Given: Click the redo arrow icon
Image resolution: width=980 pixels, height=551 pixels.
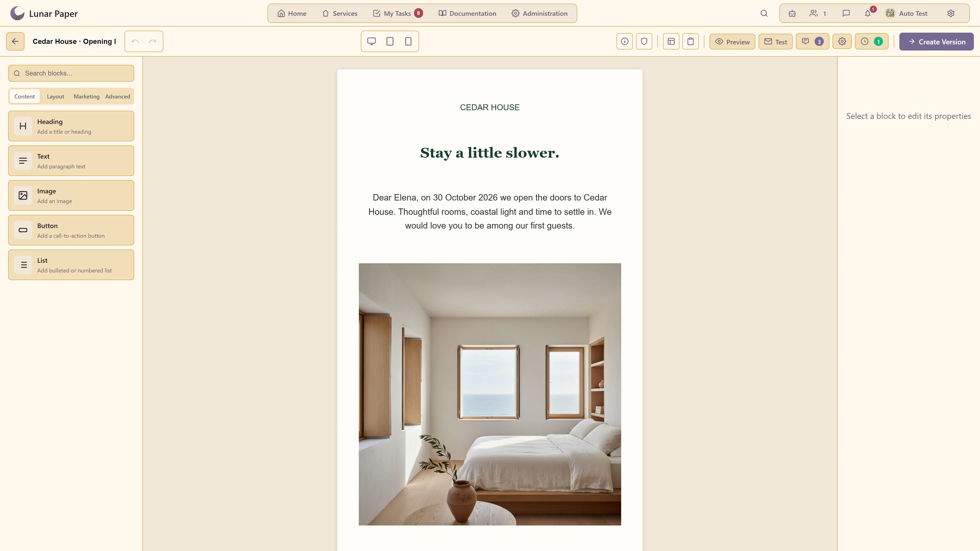Looking at the screenshot, I should tap(153, 41).
